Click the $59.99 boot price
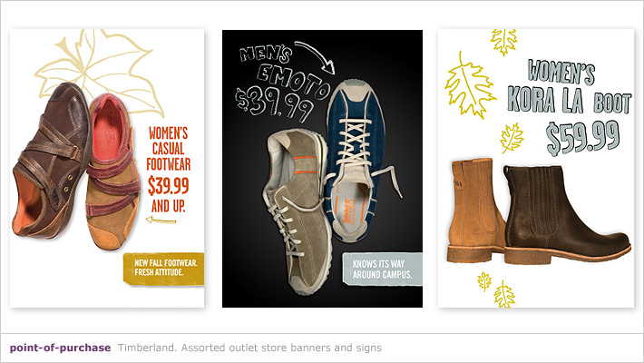Image resolution: width=644 pixels, height=363 pixels. coord(583,138)
